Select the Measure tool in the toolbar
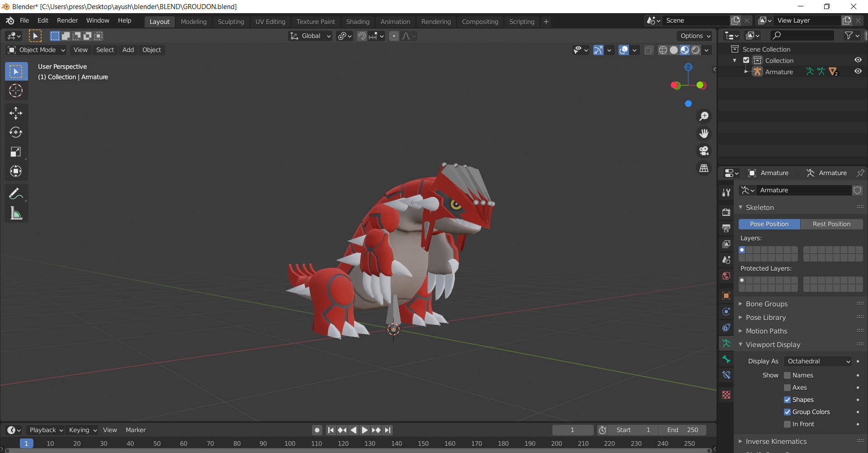 (16, 213)
